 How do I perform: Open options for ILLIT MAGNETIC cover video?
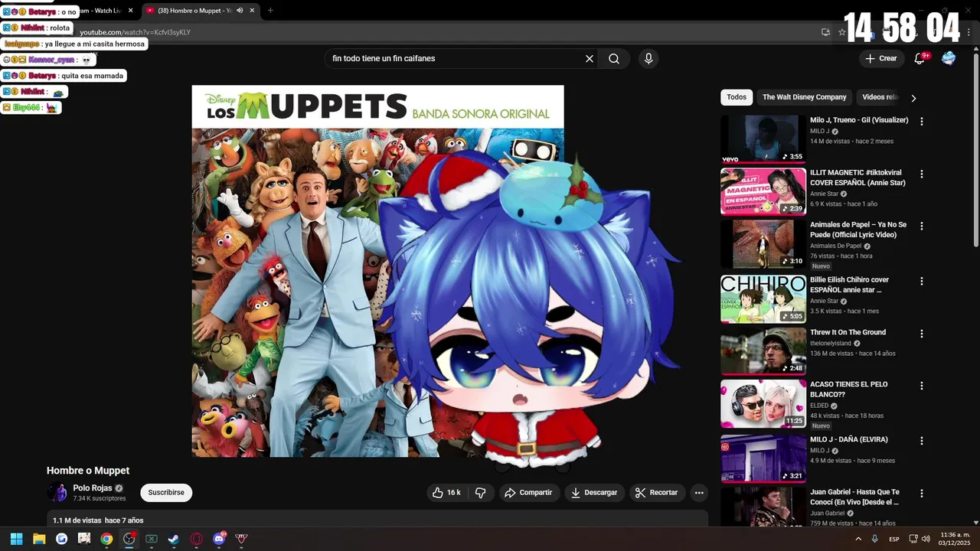(x=922, y=174)
